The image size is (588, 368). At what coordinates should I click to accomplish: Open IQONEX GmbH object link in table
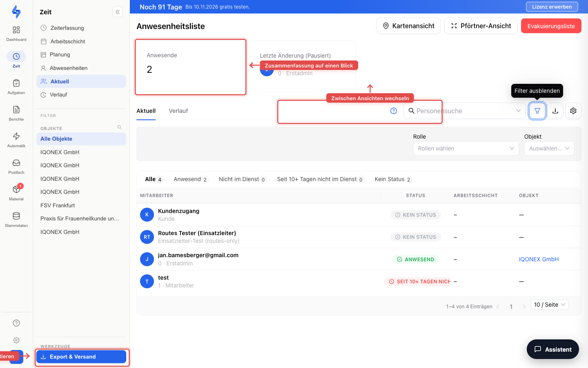click(539, 259)
